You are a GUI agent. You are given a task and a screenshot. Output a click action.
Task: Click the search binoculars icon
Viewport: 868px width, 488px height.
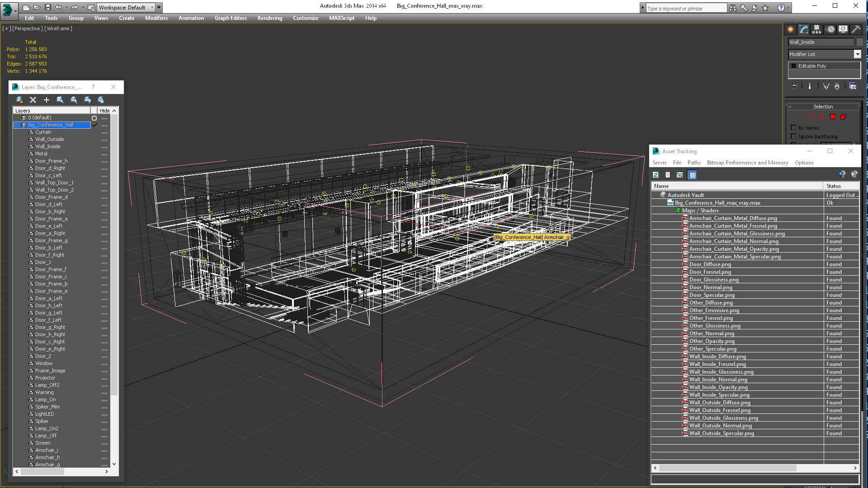tap(733, 8)
